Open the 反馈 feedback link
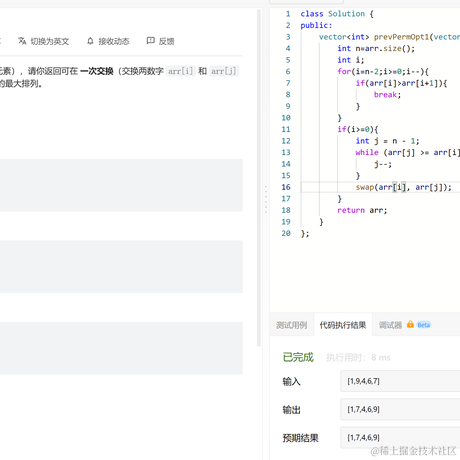The width and height of the screenshot is (460, 460). (x=166, y=41)
